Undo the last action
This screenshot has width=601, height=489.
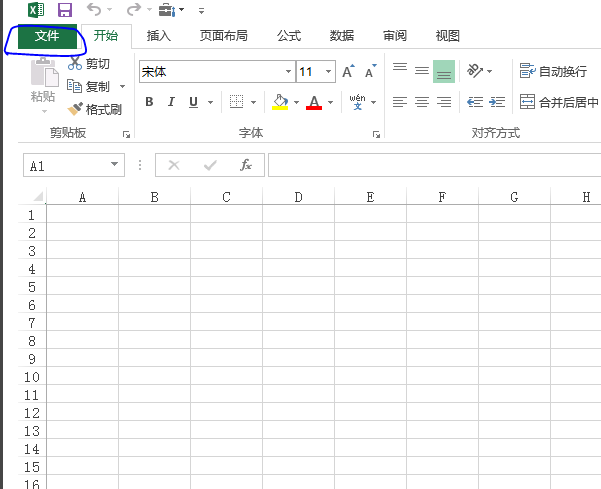[94, 9]
